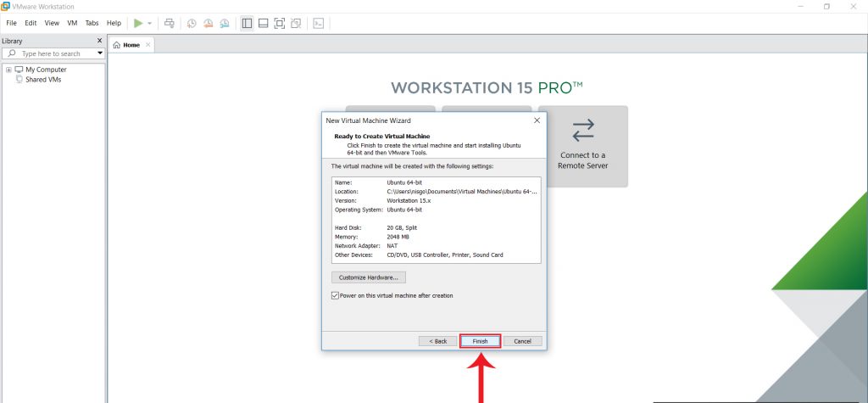
Task: Click the Customize Hardware button
Action: pos(369,277)
